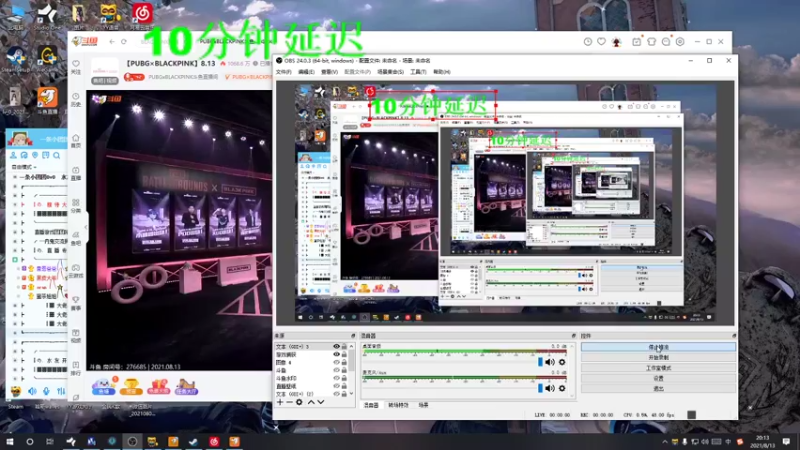Open 鱼吧 in Douyu sidebar
The height and width of the screenshot is (450, 800).
click(76, 238)
